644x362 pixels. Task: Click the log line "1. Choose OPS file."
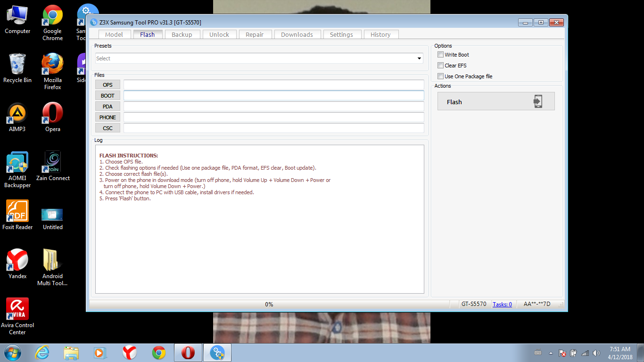[121, 162]
